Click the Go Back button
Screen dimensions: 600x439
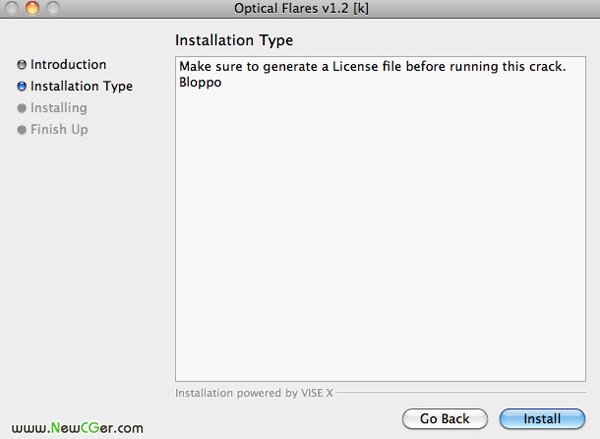pyautogui.click(x=445, y=418)
